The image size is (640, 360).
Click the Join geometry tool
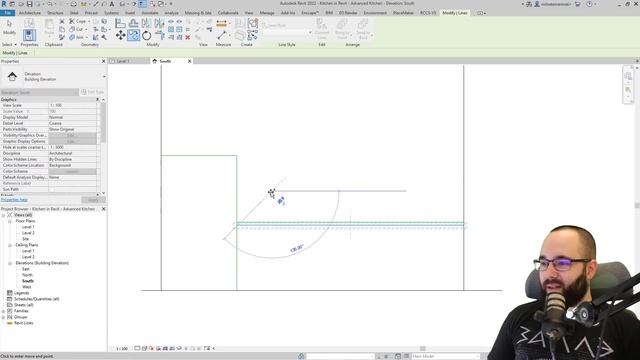pos(77,37)
